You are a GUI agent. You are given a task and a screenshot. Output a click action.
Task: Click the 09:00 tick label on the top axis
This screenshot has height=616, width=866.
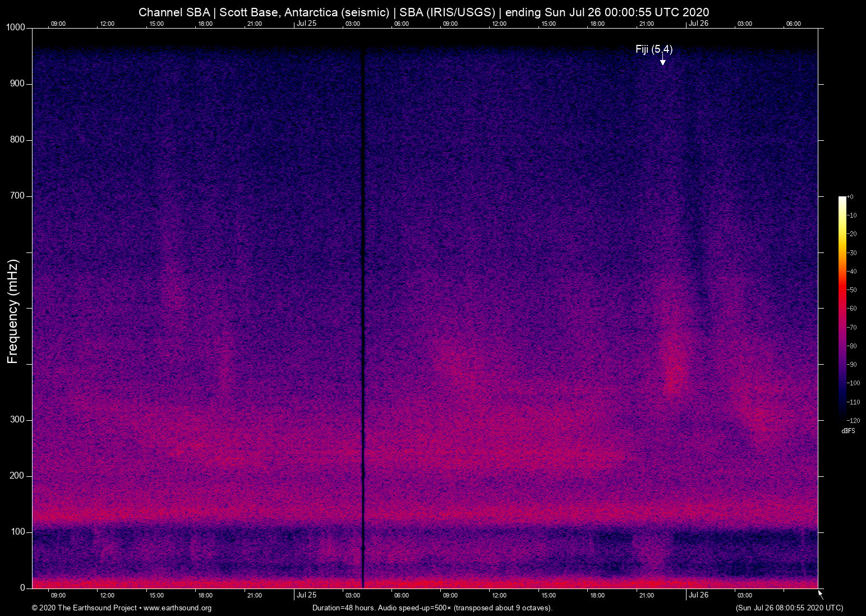58,24
